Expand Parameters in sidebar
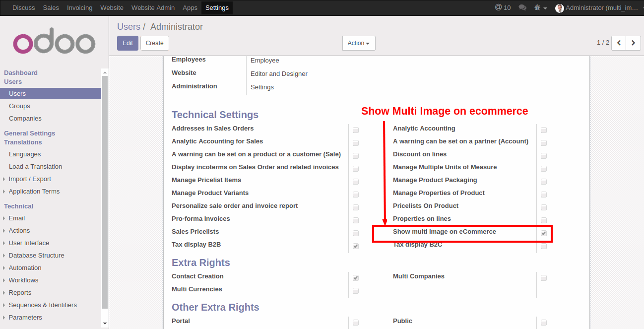 (25, 318)
